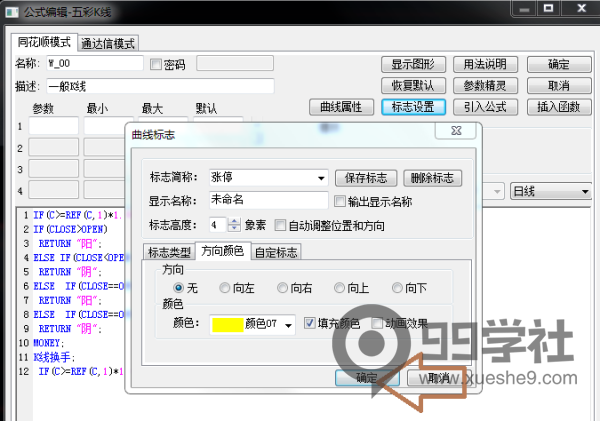
Task: Enable 输出显示名称 checkbox
Action: [x=339, y=201]
